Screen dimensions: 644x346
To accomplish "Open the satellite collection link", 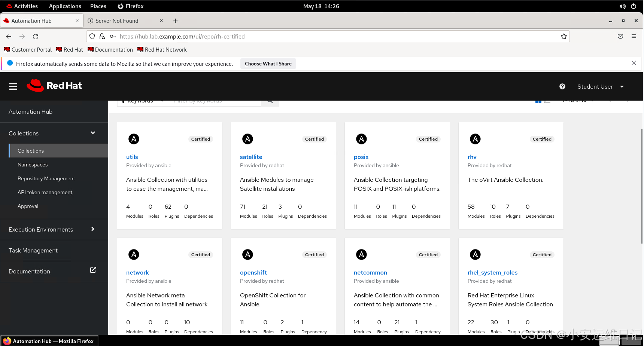I will click(x=251, y=157).
